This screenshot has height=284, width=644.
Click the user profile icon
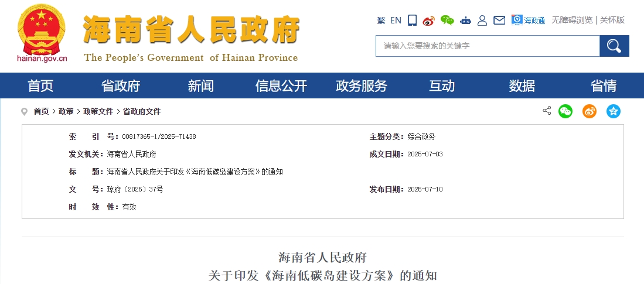[482, 20]
